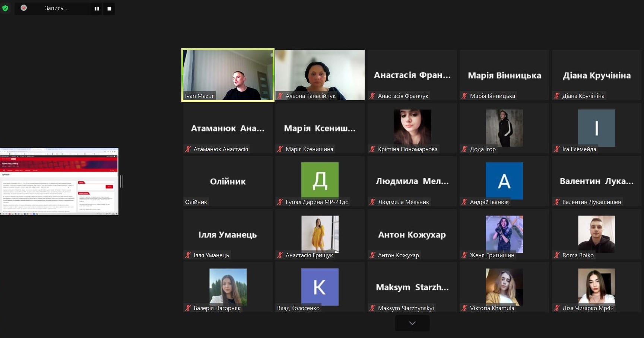This screenshot has height=338, width=644.
Task: Click the green encryption shield icon
Action: [x=5, y=8]
